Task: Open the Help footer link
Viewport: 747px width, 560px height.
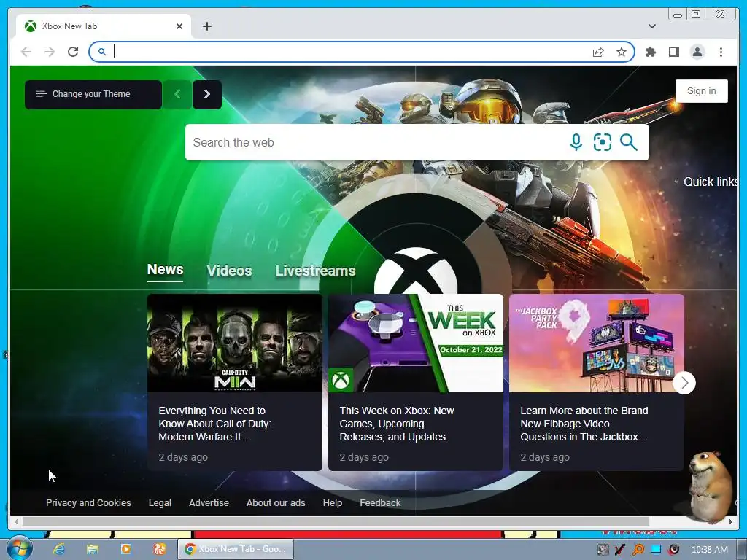Action: [333, 503]
